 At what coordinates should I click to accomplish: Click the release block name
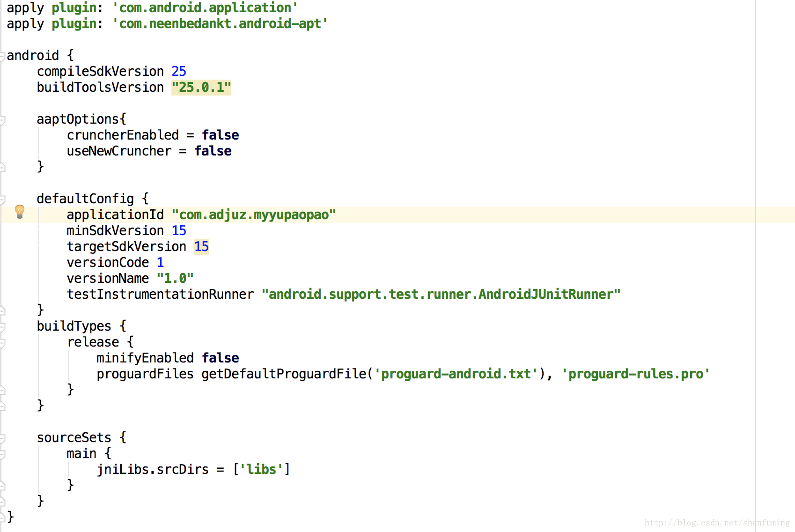93,342
